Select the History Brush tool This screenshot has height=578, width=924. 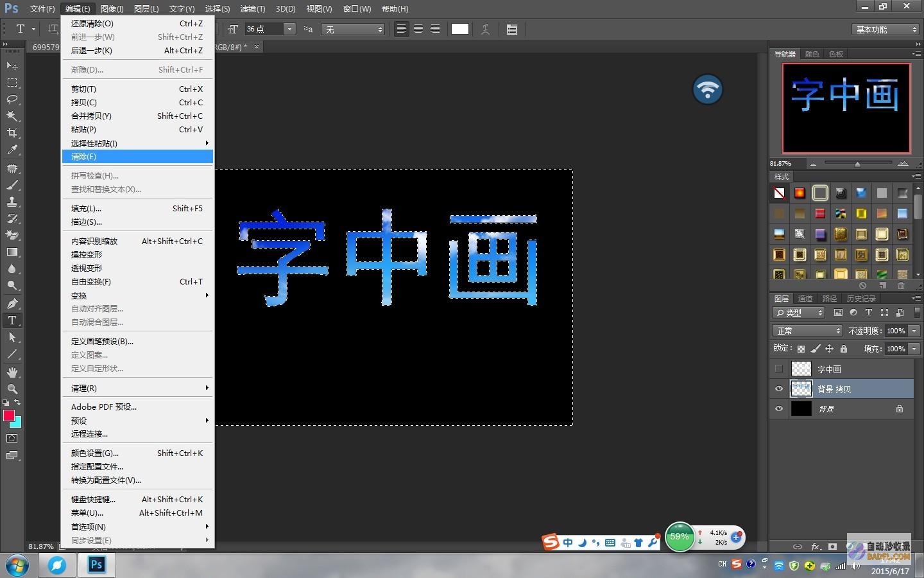click(12, 218)
